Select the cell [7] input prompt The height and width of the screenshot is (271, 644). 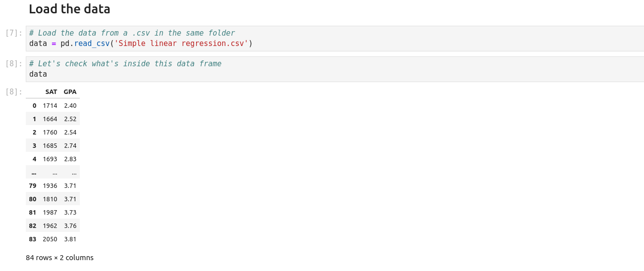(14, 33)
